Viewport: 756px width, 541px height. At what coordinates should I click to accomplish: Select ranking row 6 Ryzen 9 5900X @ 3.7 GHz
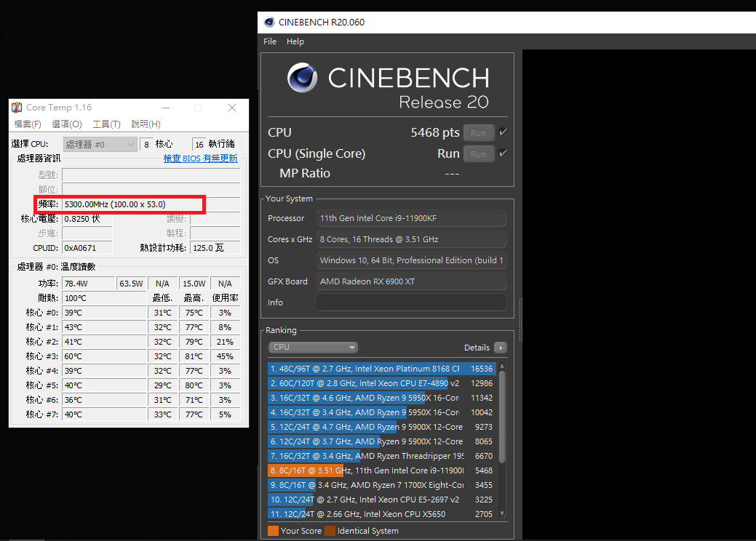382,441
